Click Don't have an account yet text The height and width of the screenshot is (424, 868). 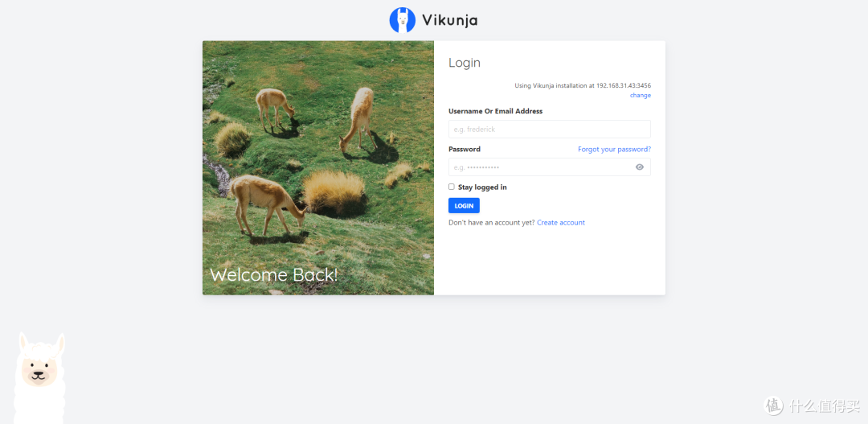[492, 223]
